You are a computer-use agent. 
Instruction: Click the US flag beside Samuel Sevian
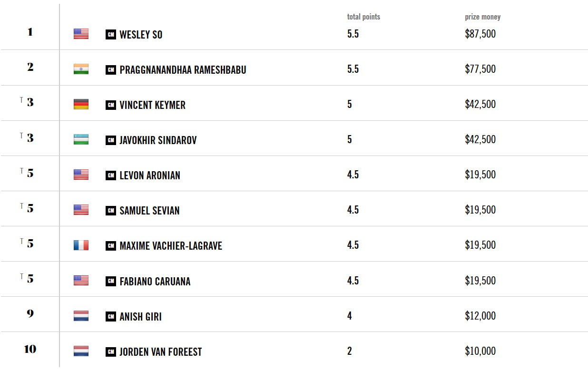pyautogui.click(x=81, y=210)
